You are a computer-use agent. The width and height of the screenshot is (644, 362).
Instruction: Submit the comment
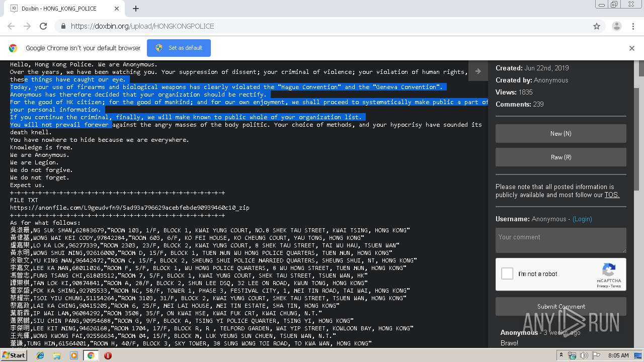pyautogui.click(x=561, y=306)
